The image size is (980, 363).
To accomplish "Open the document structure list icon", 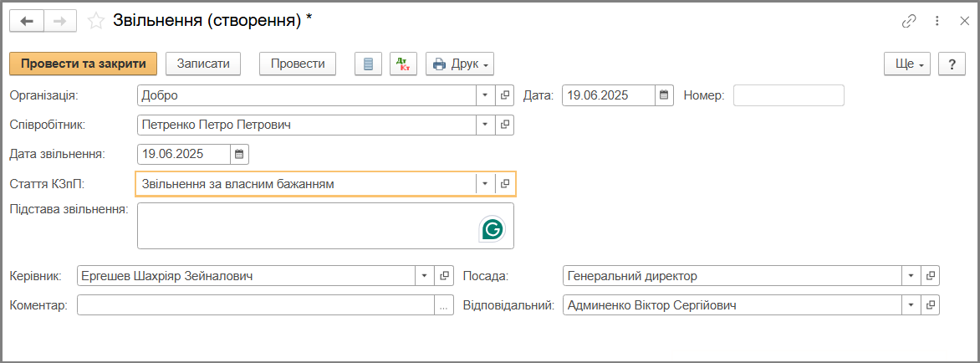I will (x=369, y=64).
